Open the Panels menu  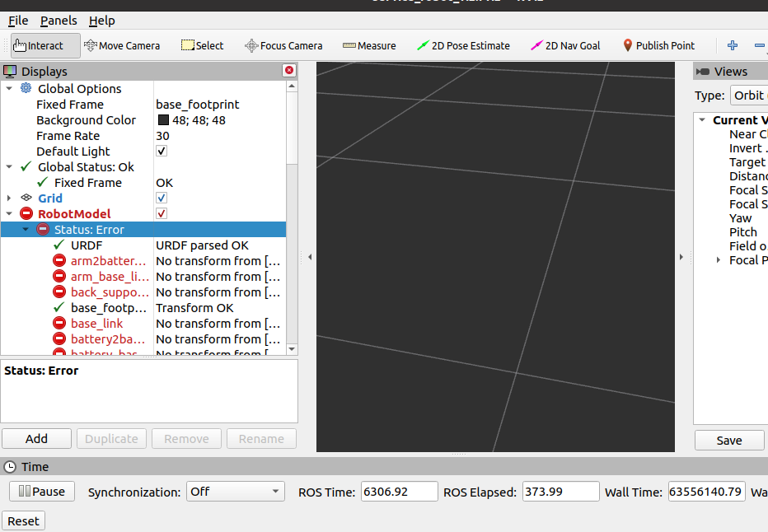click(59, 21)
